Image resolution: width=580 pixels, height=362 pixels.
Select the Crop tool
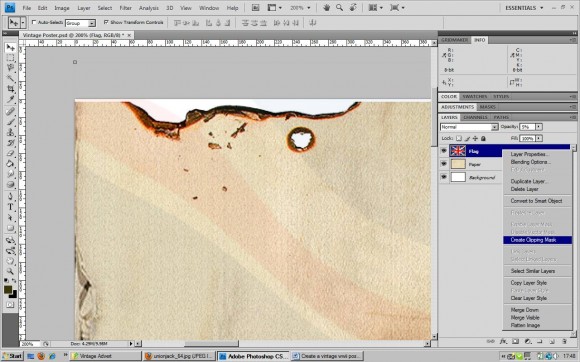click(x=10, y=89)
